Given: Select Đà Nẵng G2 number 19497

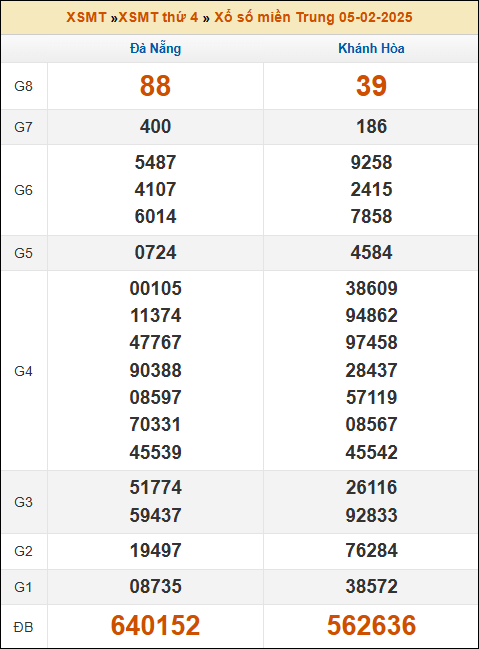Looking at the screenshot, I should [x=155, y=550].
